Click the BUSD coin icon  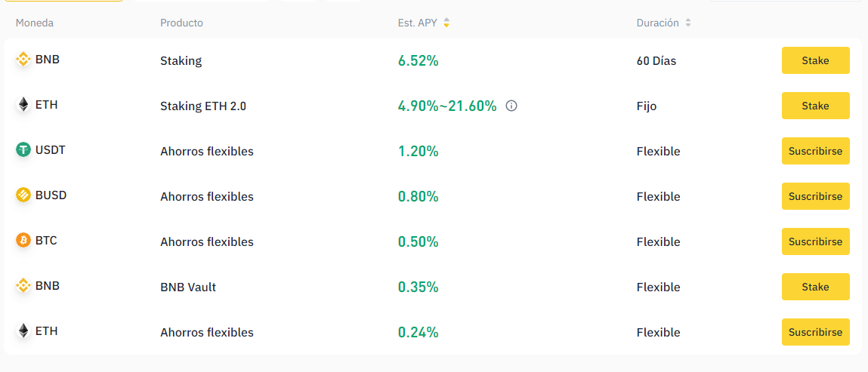[23, 195]
